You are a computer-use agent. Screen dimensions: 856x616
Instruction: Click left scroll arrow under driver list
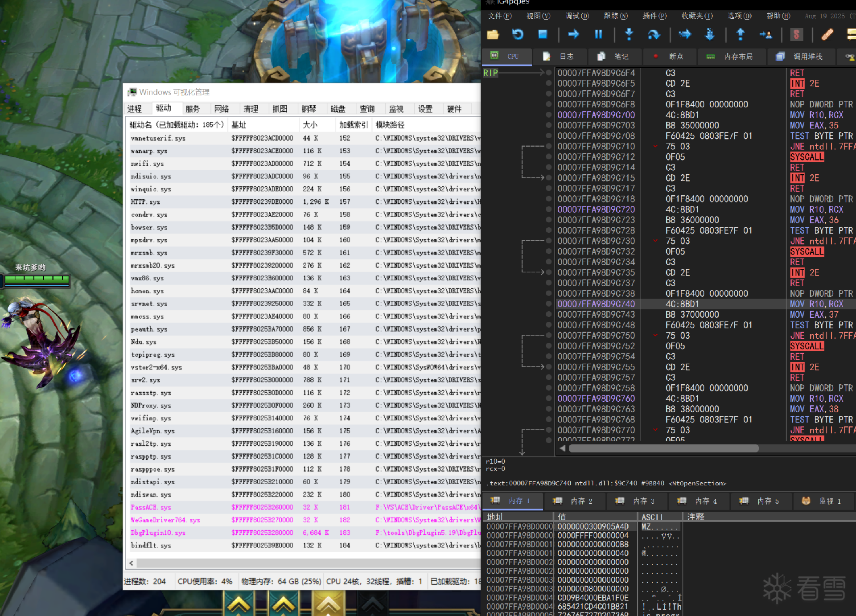(132, 563)
